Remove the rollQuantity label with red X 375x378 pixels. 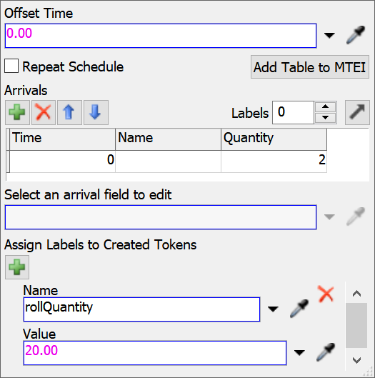click(326, 294)
